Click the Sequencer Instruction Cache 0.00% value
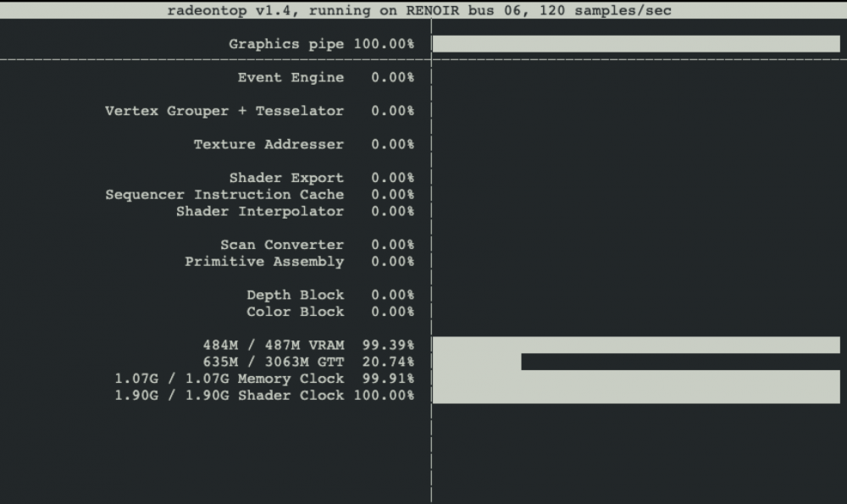 [x=393, y=195]
